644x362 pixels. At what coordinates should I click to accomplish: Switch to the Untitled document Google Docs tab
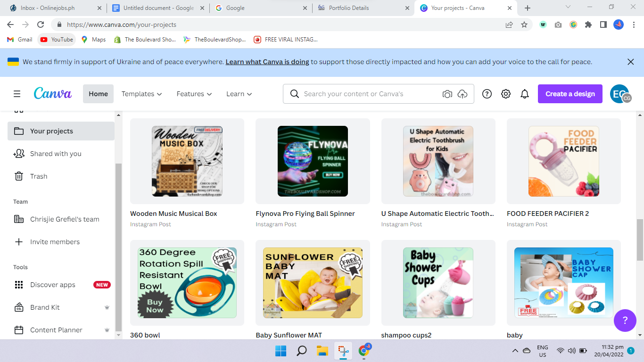[158, 8]
